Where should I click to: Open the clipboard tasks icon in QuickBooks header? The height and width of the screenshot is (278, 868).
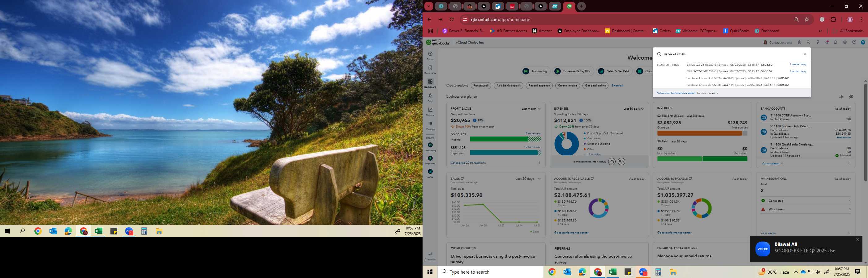799,42
